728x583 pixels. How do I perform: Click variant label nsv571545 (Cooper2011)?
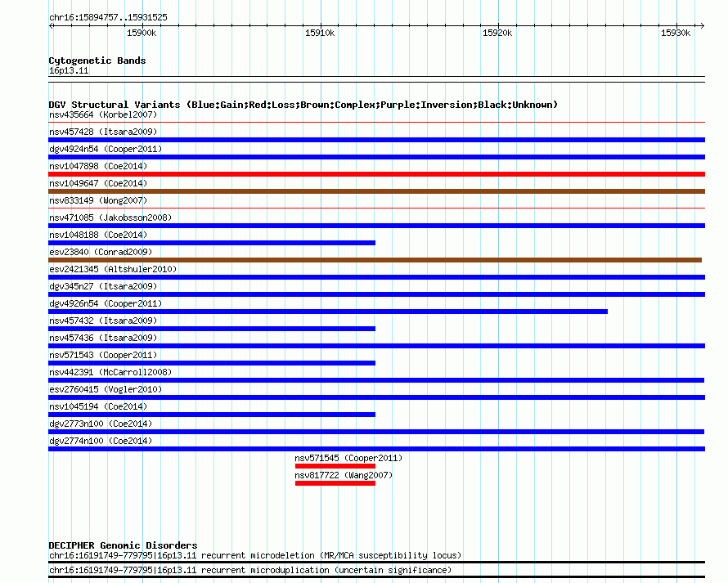(348, 458)
